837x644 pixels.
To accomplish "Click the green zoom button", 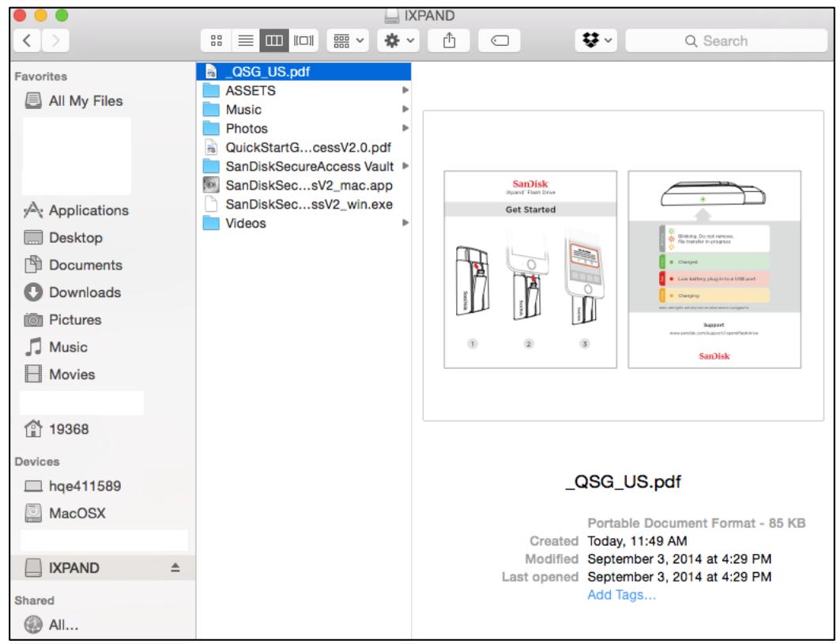I will [x=62, y=16].
